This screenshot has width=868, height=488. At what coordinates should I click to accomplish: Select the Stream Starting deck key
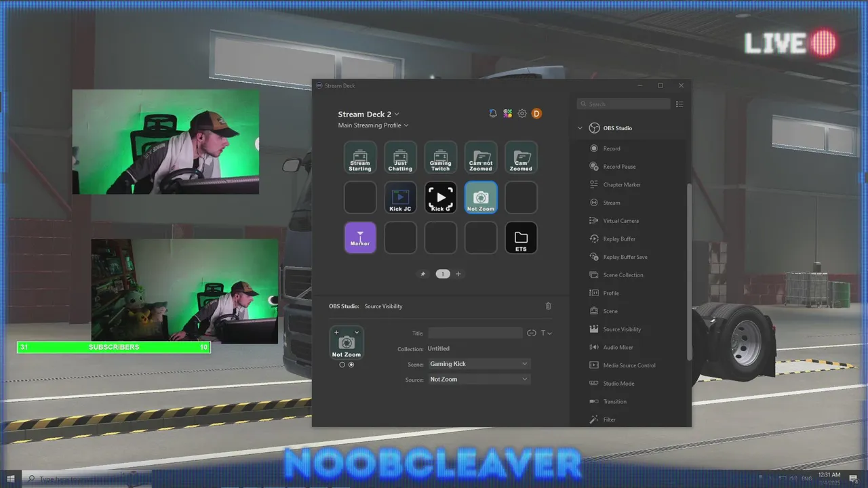[x=360, y=157]
